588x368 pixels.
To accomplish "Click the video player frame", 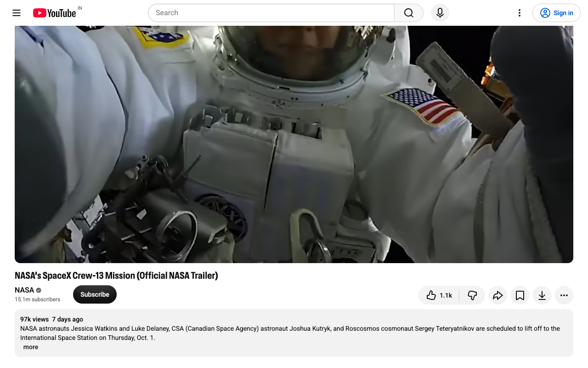I will 294,144.
